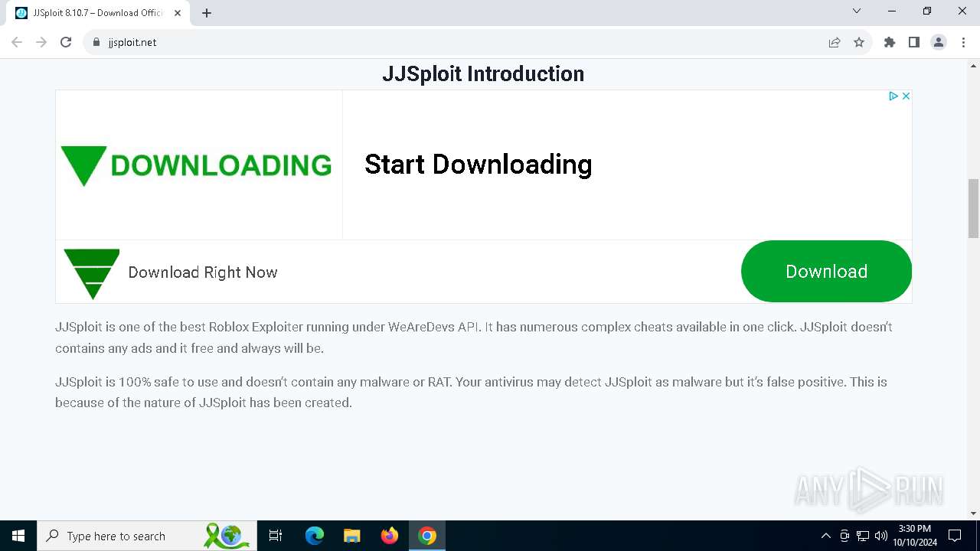Screen dimensions: 980x551
Task: Click the Download Right Now text
Action: coord(203,272)
